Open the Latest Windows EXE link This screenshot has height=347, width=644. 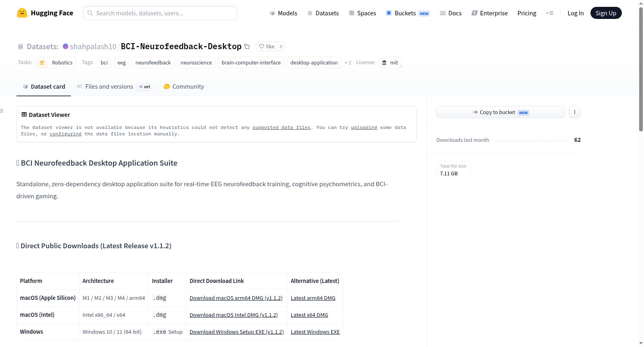[x=315, y=332]
